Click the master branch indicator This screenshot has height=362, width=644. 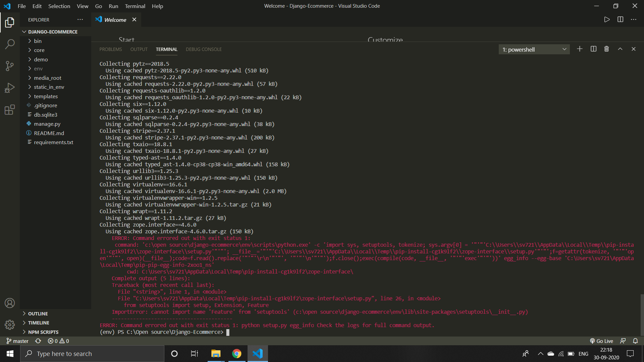17,341
